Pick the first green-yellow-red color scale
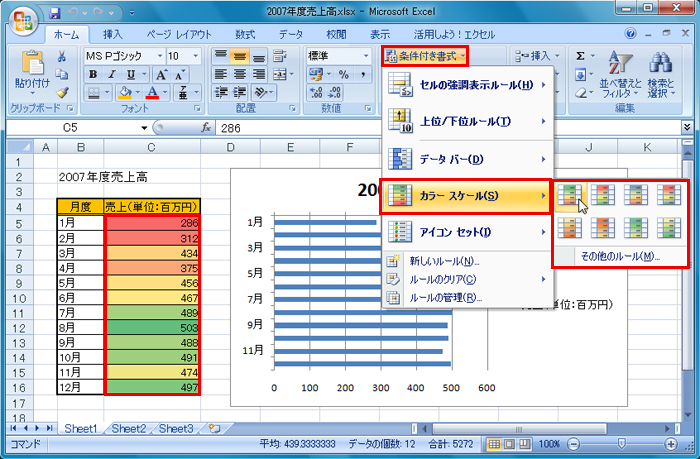 point(570,195)
